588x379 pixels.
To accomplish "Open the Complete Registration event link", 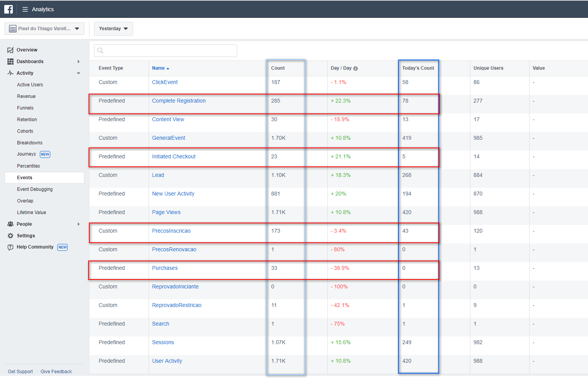I will coord(179,101).
